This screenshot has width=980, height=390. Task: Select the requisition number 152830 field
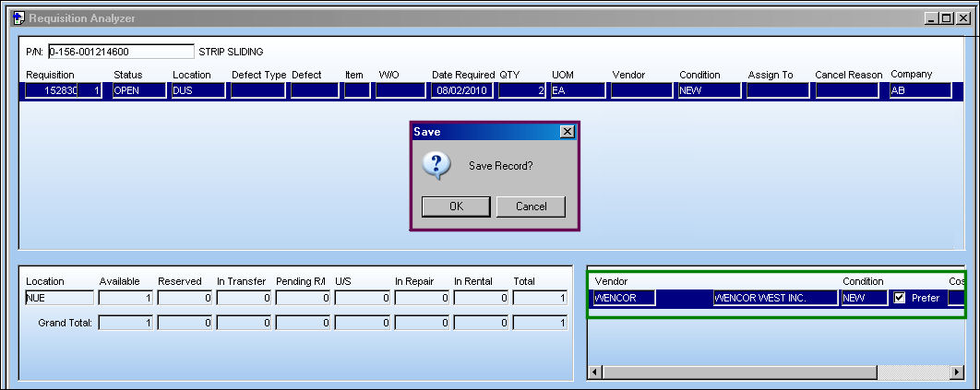tap(52, 90)
